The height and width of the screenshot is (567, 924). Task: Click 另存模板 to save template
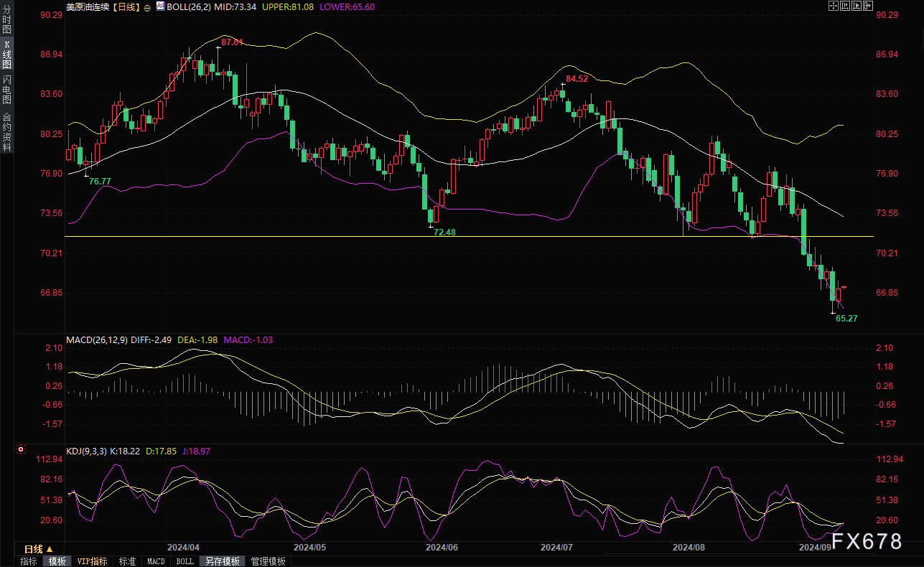[222, 561]
